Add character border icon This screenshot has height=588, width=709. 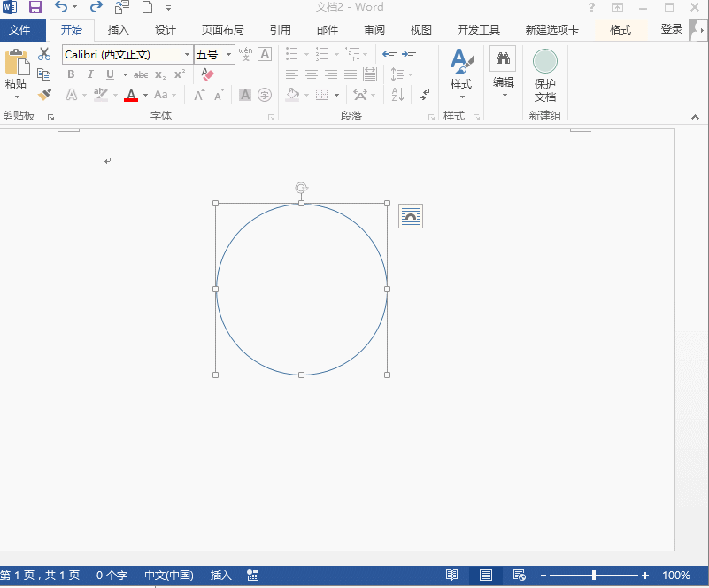tap(265, 54)
